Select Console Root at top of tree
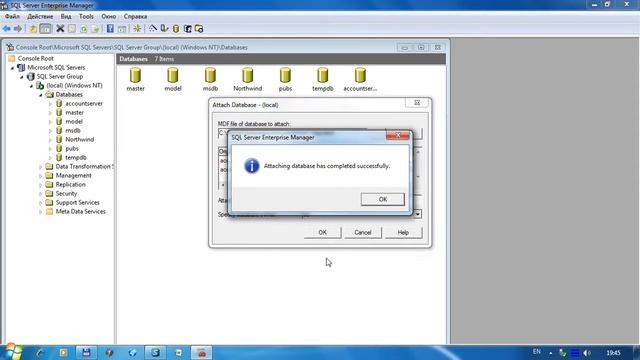 click(36, 59)
